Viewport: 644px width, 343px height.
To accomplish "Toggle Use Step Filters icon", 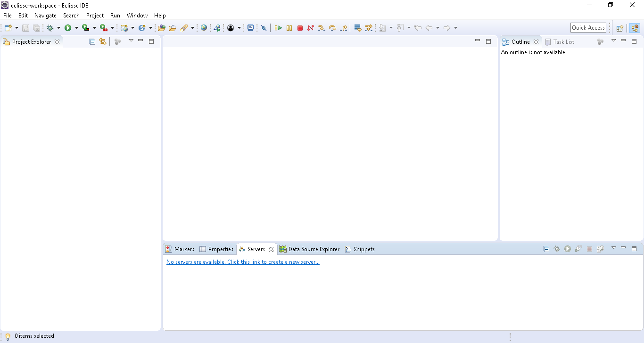I will pyautogui.click(x=369, y=28).
